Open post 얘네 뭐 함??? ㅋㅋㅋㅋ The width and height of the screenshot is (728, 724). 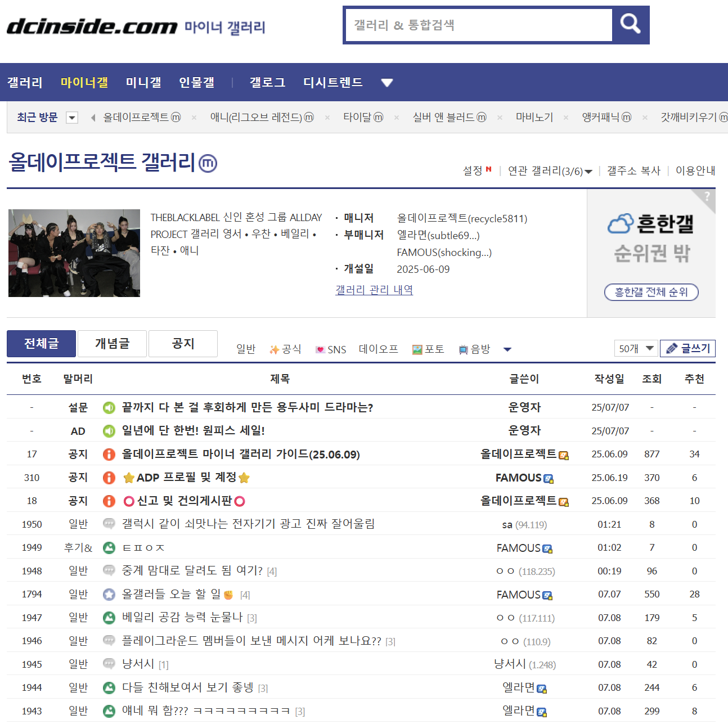[206, 710]
